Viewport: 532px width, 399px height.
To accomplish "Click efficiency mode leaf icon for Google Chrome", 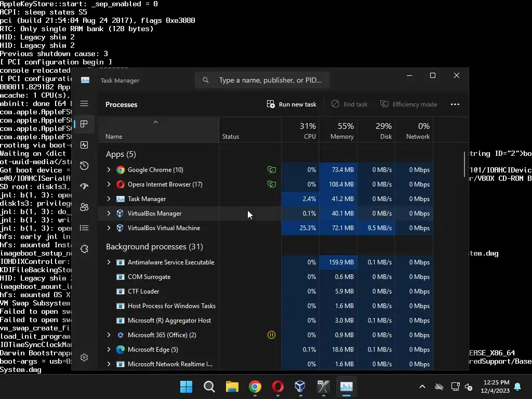I will [x=271, y=170].
